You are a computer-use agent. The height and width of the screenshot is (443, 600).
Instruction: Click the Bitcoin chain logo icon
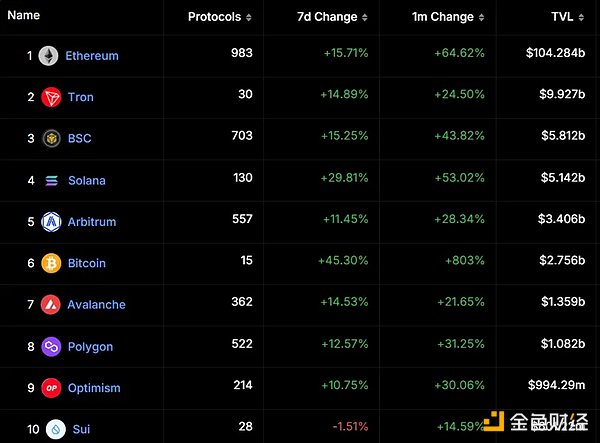pos(51,263)
